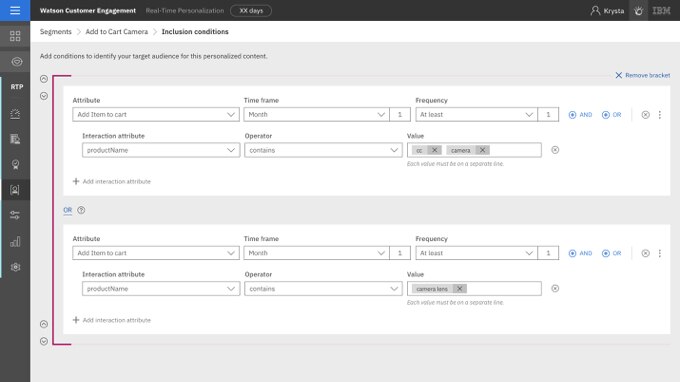The height and width of the screenshot is (382, 680).
Task: Select RTP in the sidebar
Action: tap(16, 87)
